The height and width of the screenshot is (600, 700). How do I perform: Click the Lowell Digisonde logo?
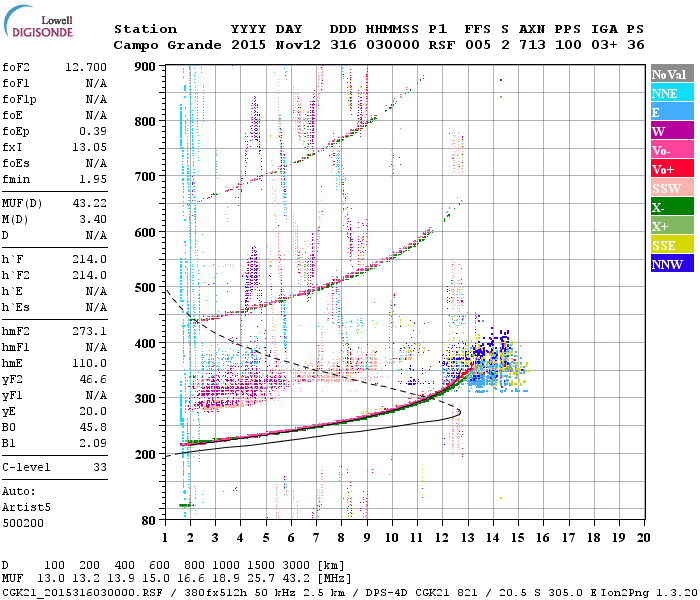[x=38, y=22]
